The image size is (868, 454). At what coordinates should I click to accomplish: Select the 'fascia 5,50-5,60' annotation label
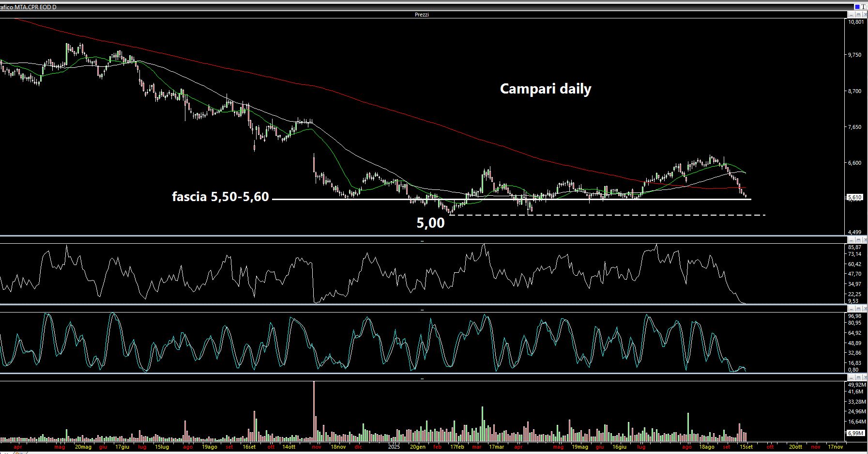click(x=220, y=197)
